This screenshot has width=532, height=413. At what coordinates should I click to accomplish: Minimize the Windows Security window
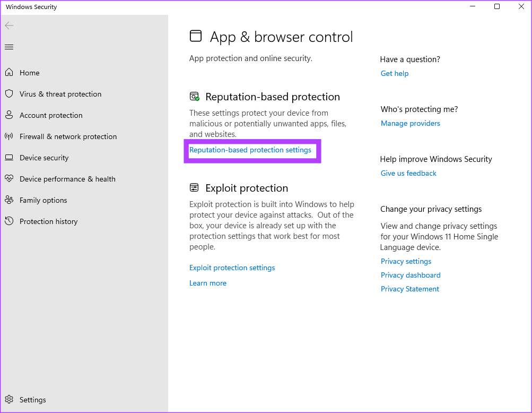point(472,6)
